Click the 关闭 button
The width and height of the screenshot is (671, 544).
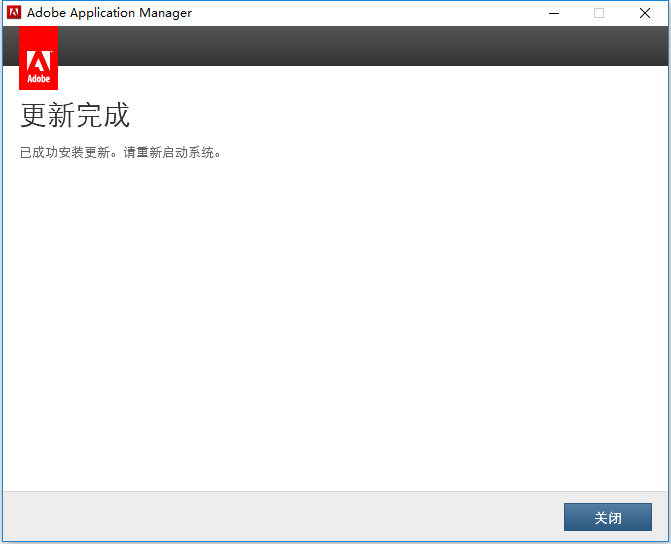(x=608, y=517)
